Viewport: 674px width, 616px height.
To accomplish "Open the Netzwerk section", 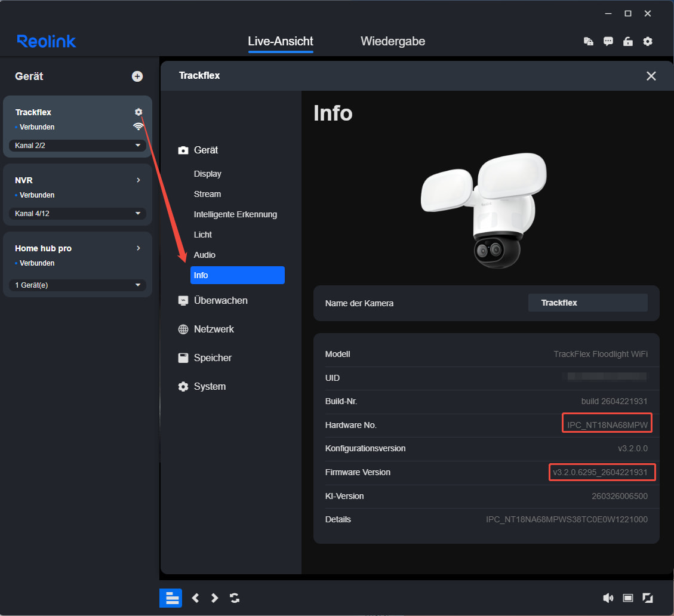I will [x=206, y=329].
